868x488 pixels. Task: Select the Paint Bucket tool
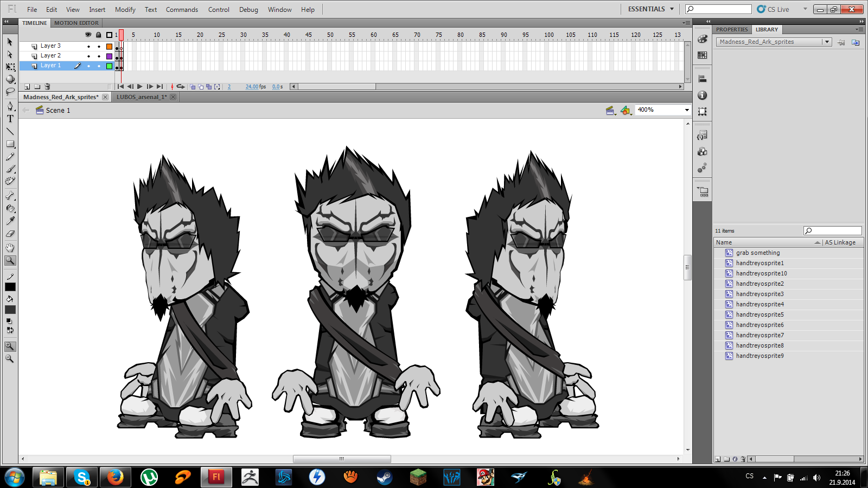point(10,208)
